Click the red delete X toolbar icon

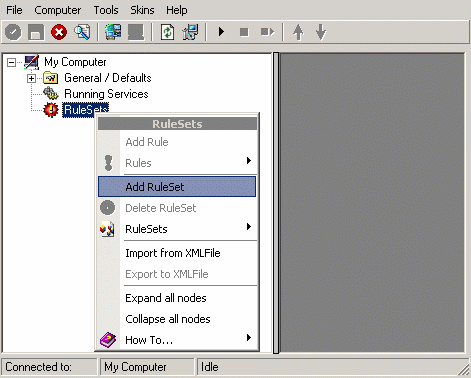click(x=59, y=32)
